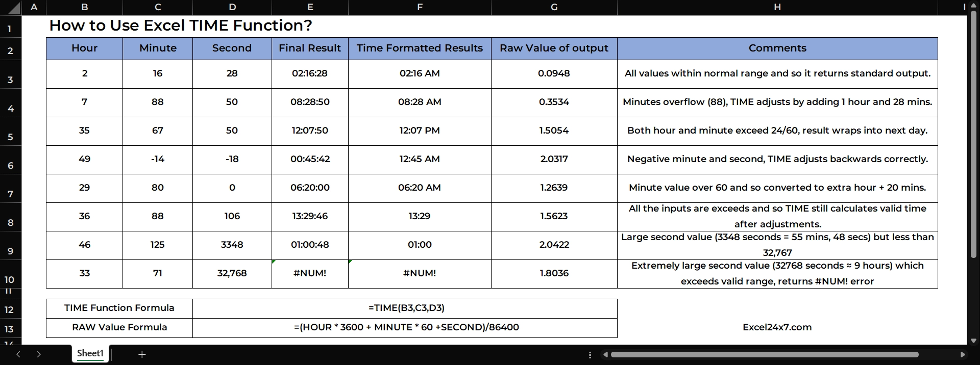Add a new sheet with plus icon
The image size is (980, 365).
142,354
